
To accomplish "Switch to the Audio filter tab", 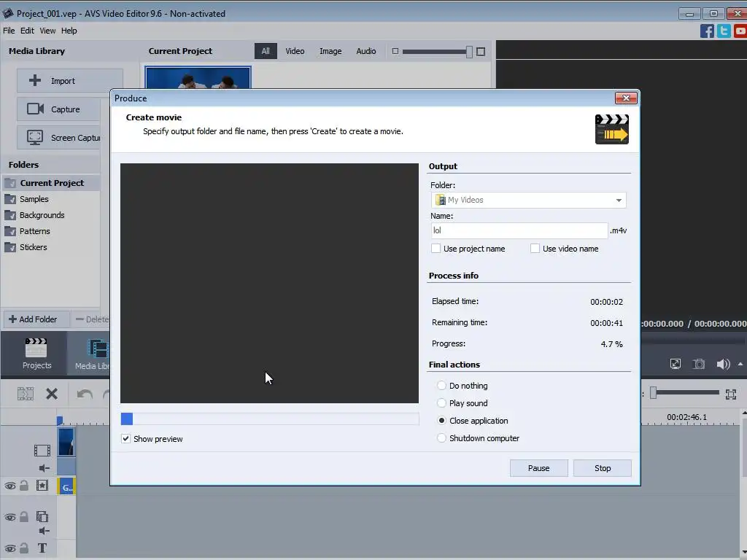I will (x=366, y=51).
